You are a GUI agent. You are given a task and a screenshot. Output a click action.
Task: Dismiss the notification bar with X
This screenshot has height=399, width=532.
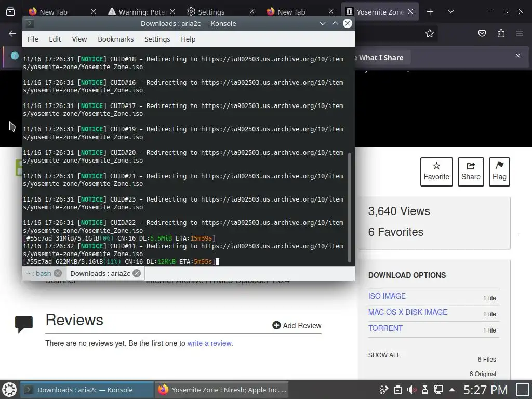coord(518,56)
